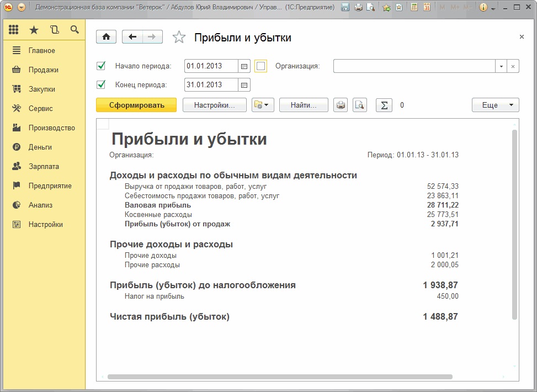Enable the Организация filter checkbox
Screen dimensions: 537x392
pyautogui.click(x=260, y=66)
